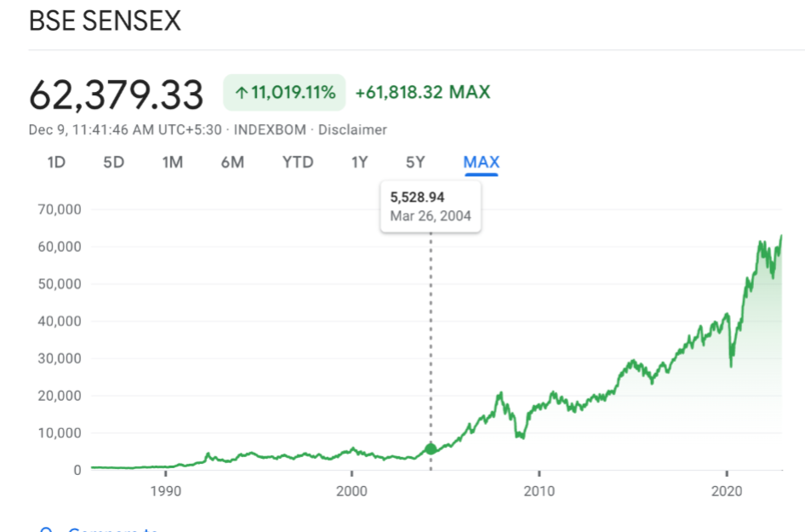Open the 5Y chart range
805x532 pixels.
[415, 162]
